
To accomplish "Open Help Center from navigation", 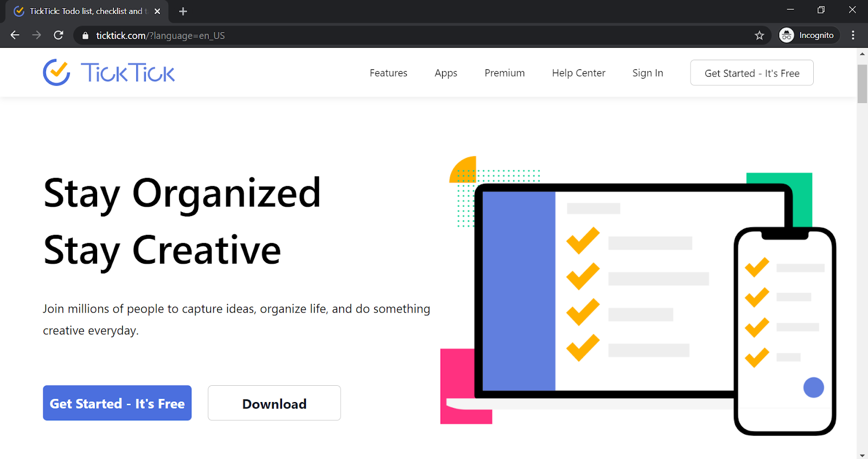I will tap(579, 73).
